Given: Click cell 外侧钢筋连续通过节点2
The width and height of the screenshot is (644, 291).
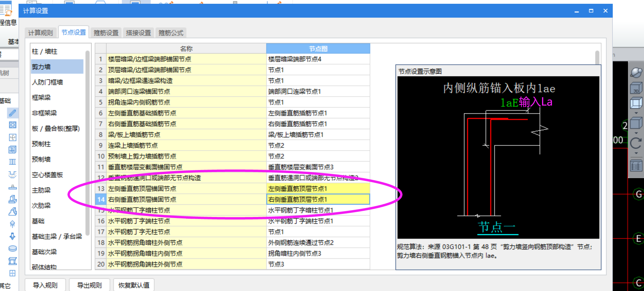Looking at the screenshot, I should click(318, 243).
